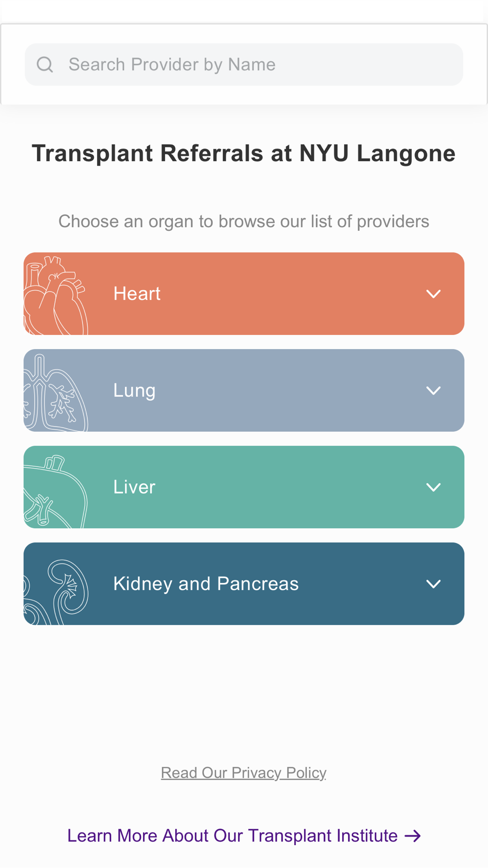
Task: Select the Kidney and Pancreas label
Action: [205, 584]
